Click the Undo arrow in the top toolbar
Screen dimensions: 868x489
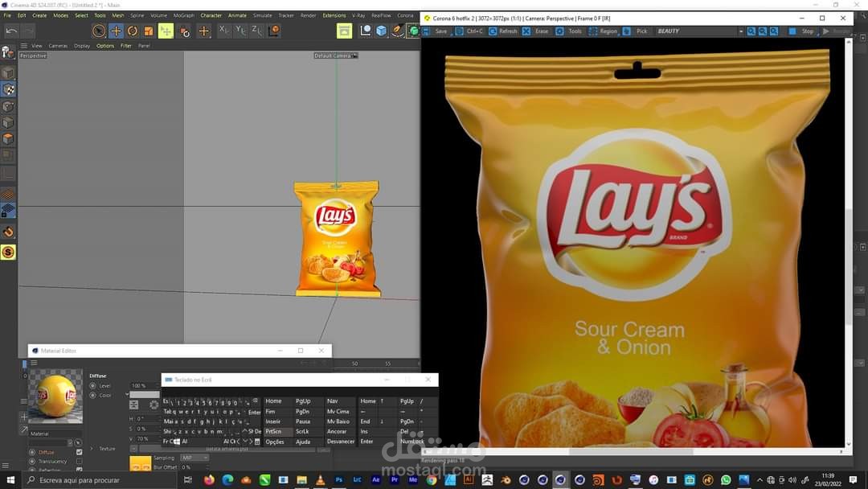pyautogui.click(x=11, y=31)
